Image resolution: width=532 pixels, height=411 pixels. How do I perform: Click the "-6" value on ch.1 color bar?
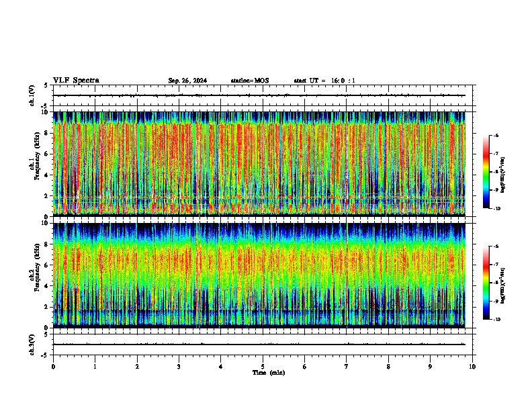(496, 136)
